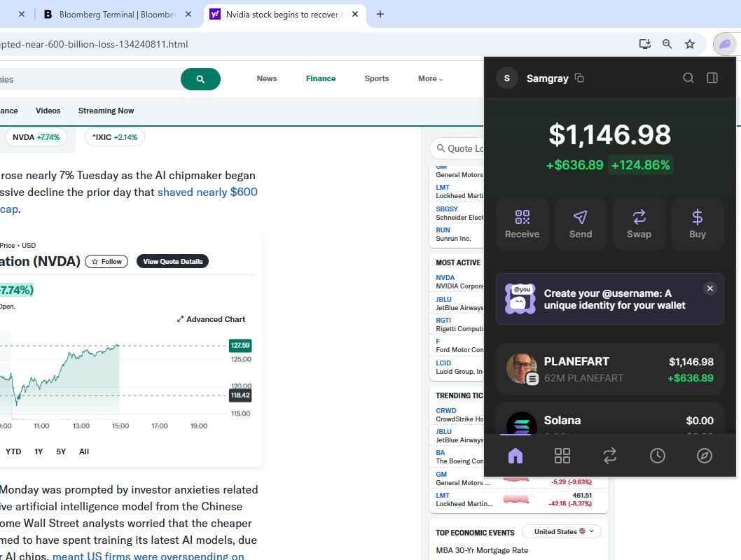Expand the More dropdown menu
The image size is (741, 560).
[430, 78]
